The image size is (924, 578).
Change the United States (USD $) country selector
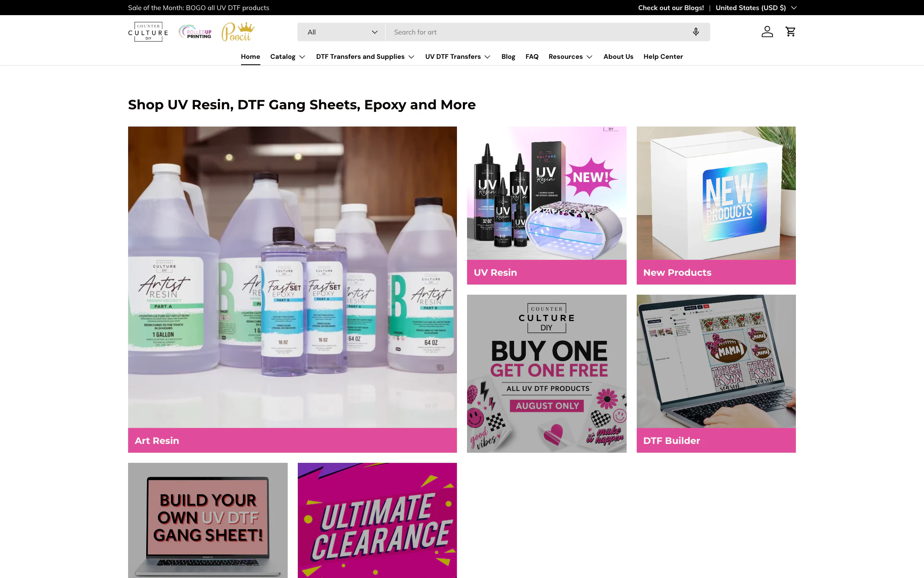click(756, 8)
